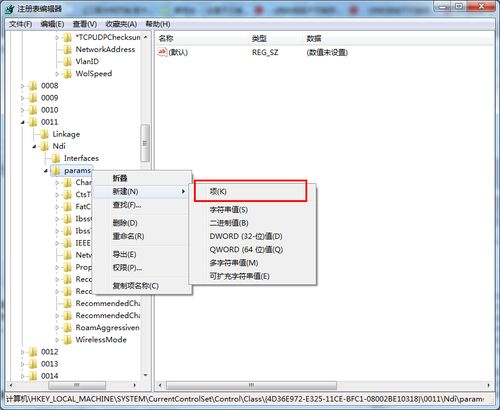This screenshot has height=410, width=500.
Task: Expand the WirelessMode tree node
Action: coord(57,340)
